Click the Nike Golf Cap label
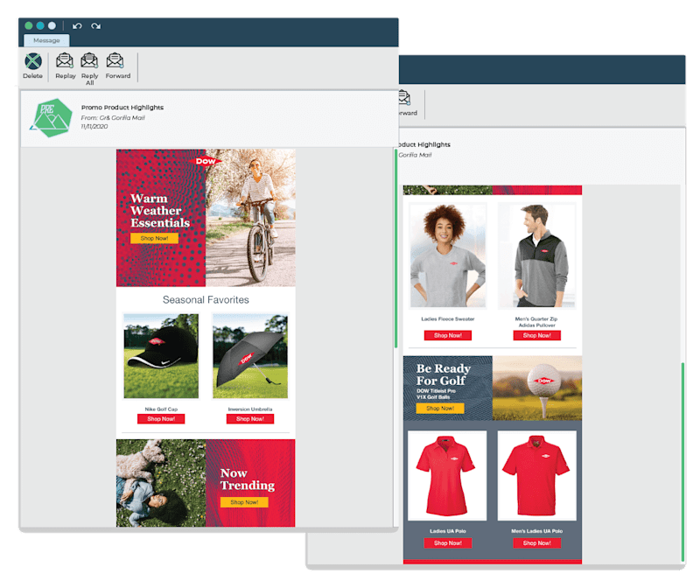The width and height of the screenshot is (700, 588). point(161,409)
